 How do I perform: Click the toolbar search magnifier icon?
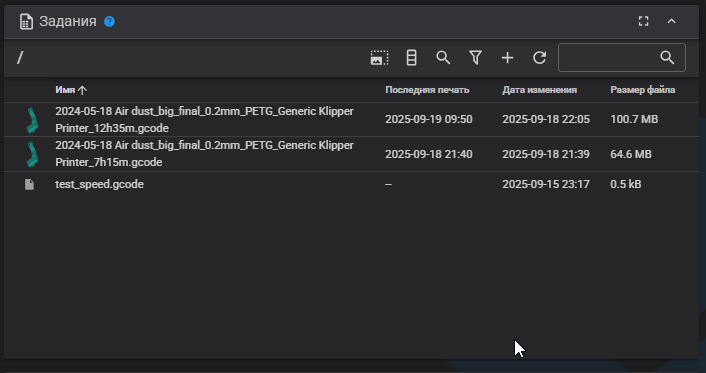coord(443,58)
